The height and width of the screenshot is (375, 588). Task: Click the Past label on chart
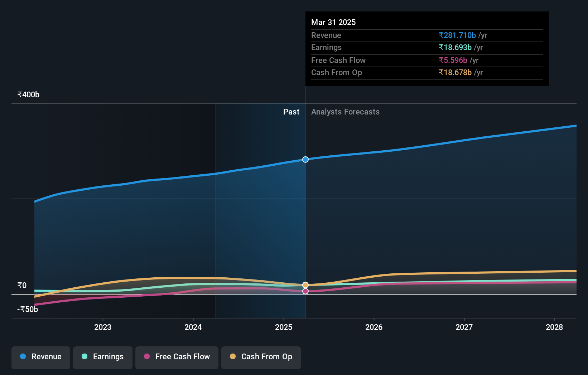(x=291, y=112)
